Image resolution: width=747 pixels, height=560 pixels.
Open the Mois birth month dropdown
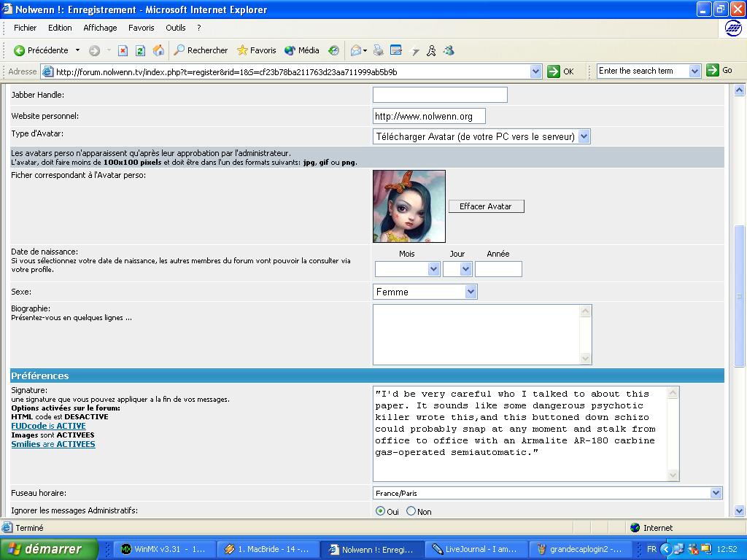point(433,269)
